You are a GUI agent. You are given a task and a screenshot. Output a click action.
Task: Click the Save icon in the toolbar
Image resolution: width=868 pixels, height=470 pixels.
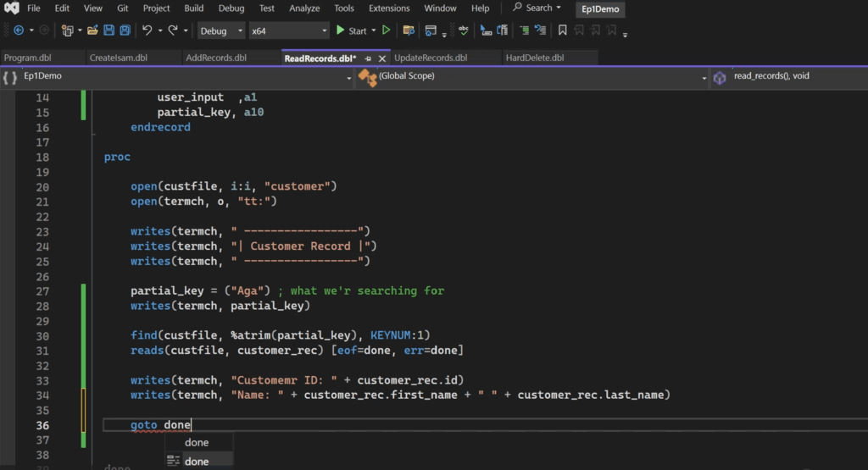[108, 30]
